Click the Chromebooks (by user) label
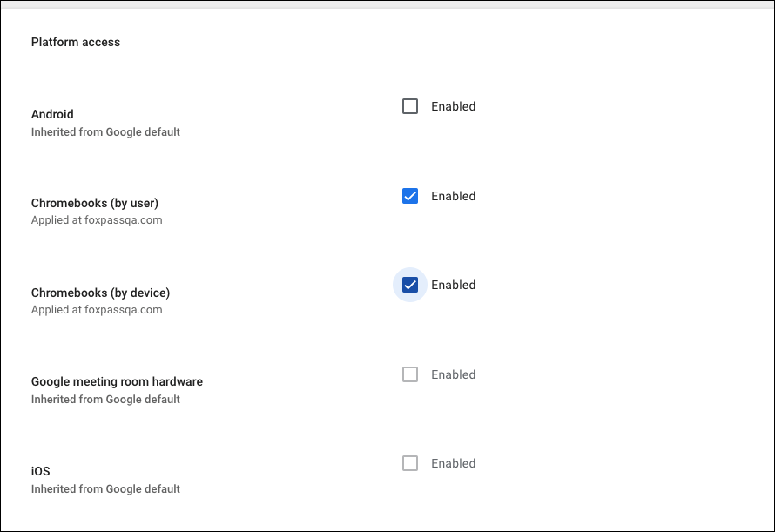Viewport: 775px width, 532px height. click(x=95, y=203)
